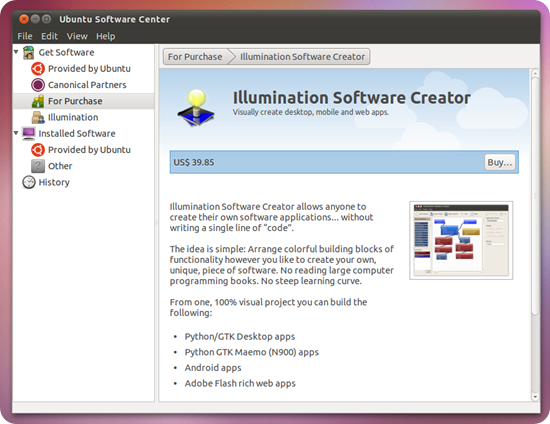The width and height of the screenshot is (550, 424).
Task: Select Provided by Ubuntu under Get Software
Action: [x=89, y=69]
